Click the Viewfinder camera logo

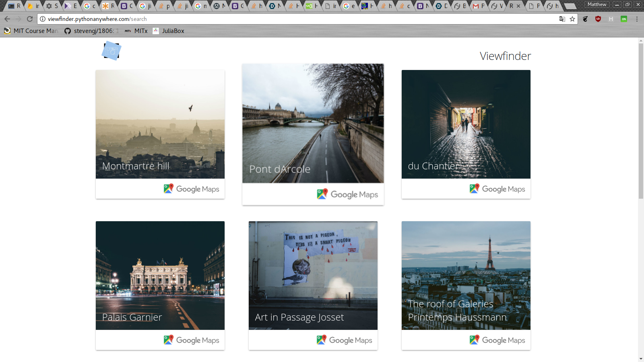tap(111, 51)
